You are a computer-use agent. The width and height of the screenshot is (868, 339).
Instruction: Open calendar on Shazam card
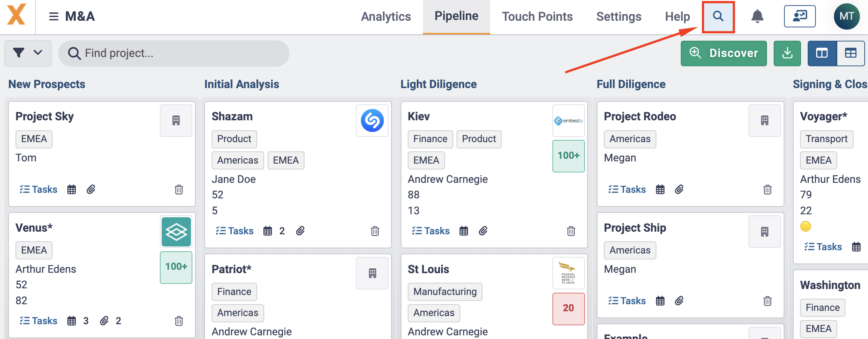[x=268, y=231]
